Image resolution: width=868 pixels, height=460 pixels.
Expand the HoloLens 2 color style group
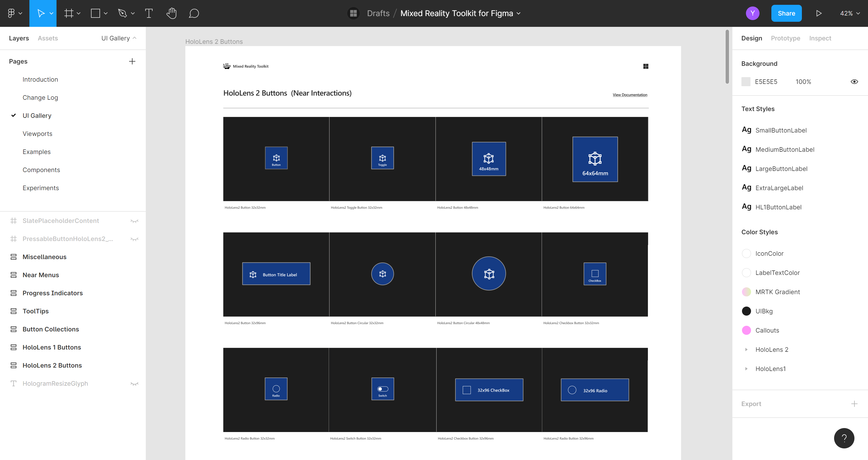coord(746,349)
